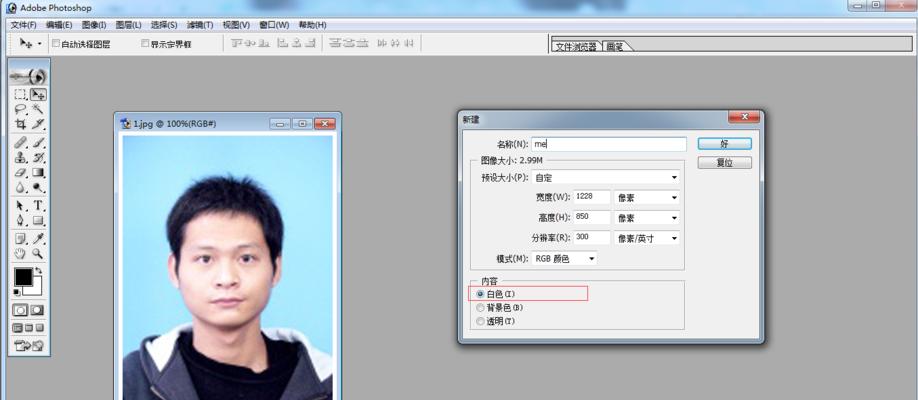Open the resolution unit 像素/英寸 dropdown
Image resolution: width=918 pixels, height=400 pixels.
[646, 238]
